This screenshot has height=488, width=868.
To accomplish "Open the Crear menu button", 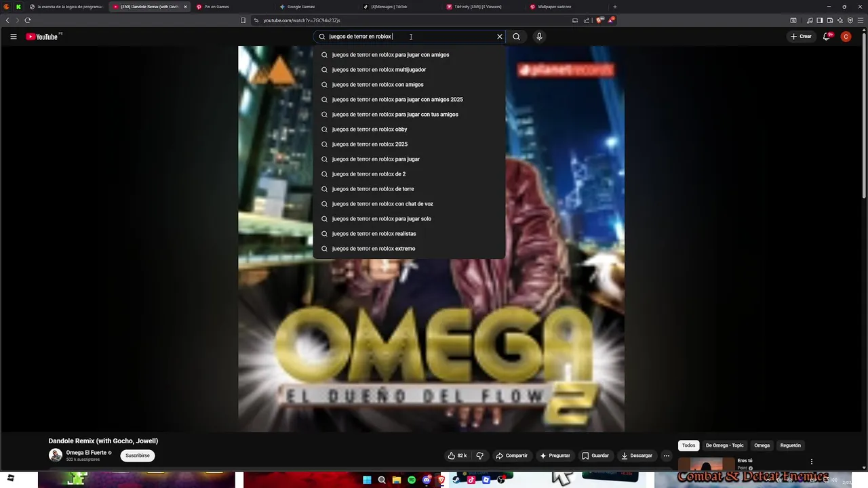I will point(801,37).
